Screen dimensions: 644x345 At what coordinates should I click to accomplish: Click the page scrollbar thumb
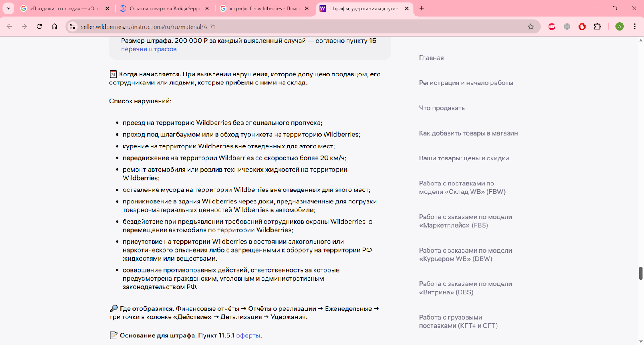641,273
